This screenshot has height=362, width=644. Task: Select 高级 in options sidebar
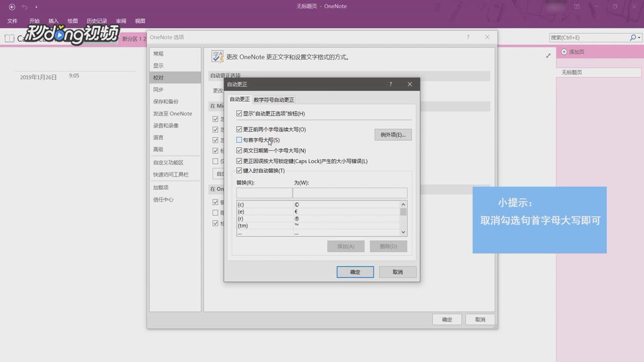tap(175, 149)
